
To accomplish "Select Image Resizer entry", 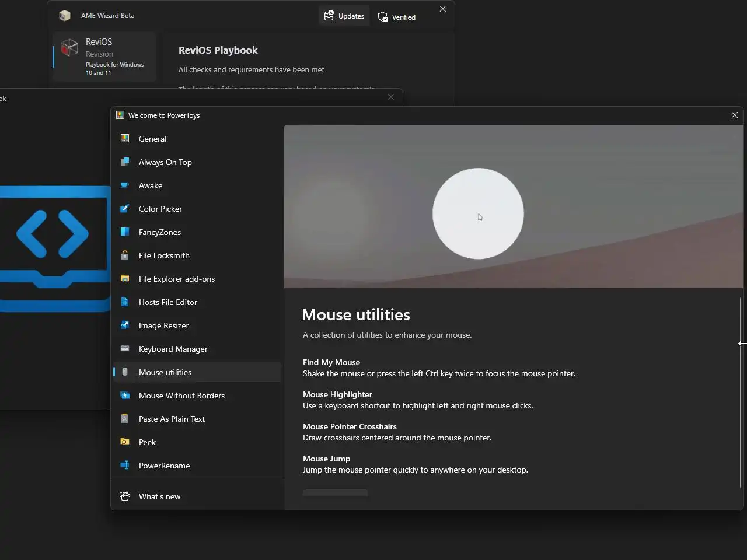I will coord(197,325).
